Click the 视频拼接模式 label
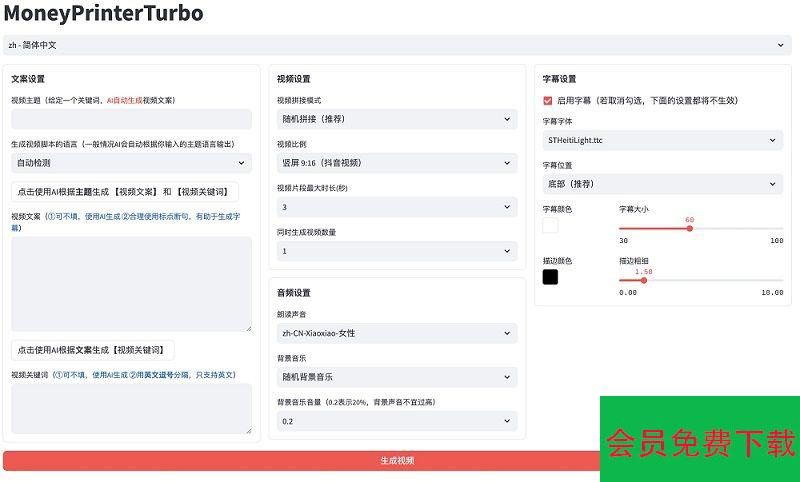The height and width of the screenshot is (482, 800). 299,100
